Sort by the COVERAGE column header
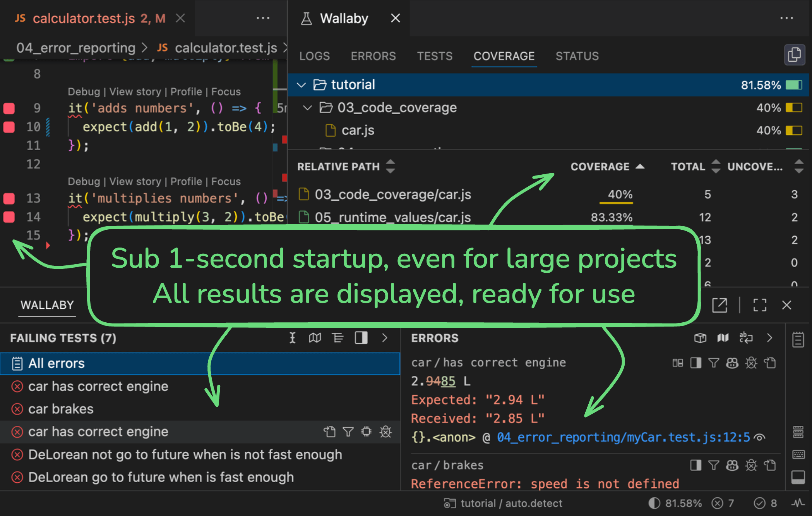Image resolution: width=812 pixels, height=516 pixels. [600, 167]
